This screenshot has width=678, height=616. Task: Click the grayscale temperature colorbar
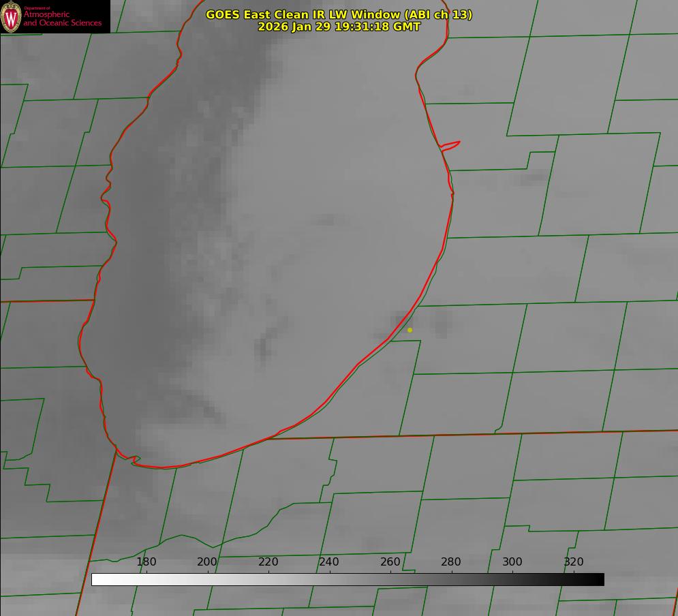[x=348, y=579]
